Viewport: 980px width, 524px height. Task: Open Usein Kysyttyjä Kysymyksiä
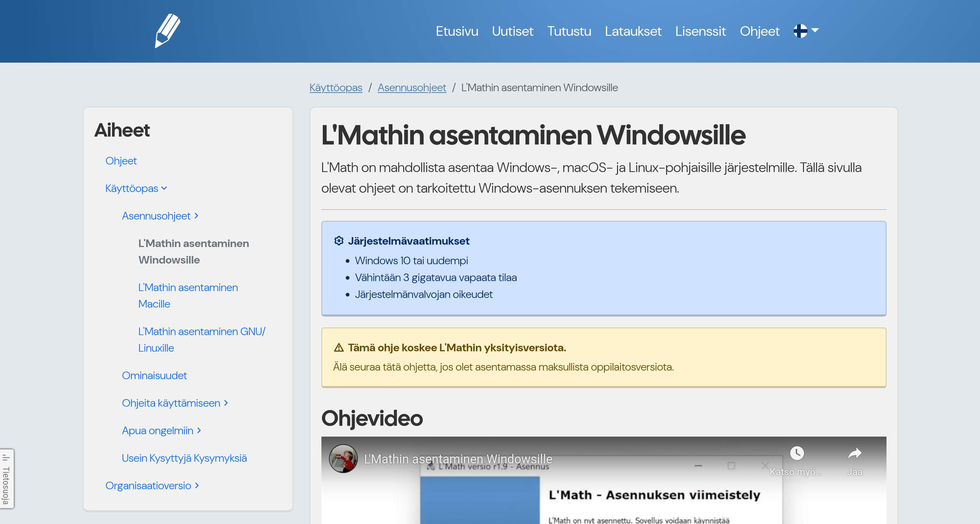184,458
